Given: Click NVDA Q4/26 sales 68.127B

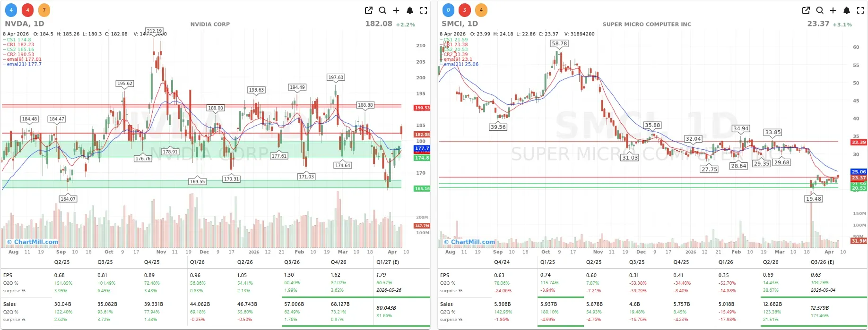Looking at the screenshot, I should 340,304.
